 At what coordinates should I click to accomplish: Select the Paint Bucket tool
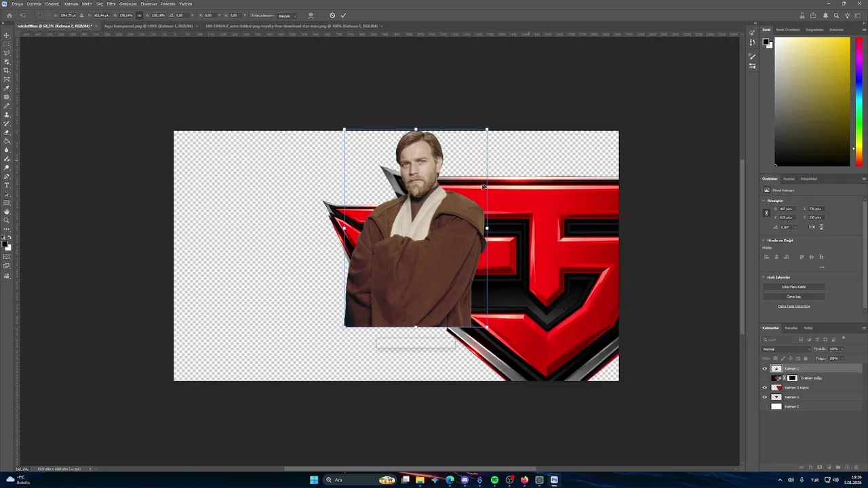(x=7, y=141)
